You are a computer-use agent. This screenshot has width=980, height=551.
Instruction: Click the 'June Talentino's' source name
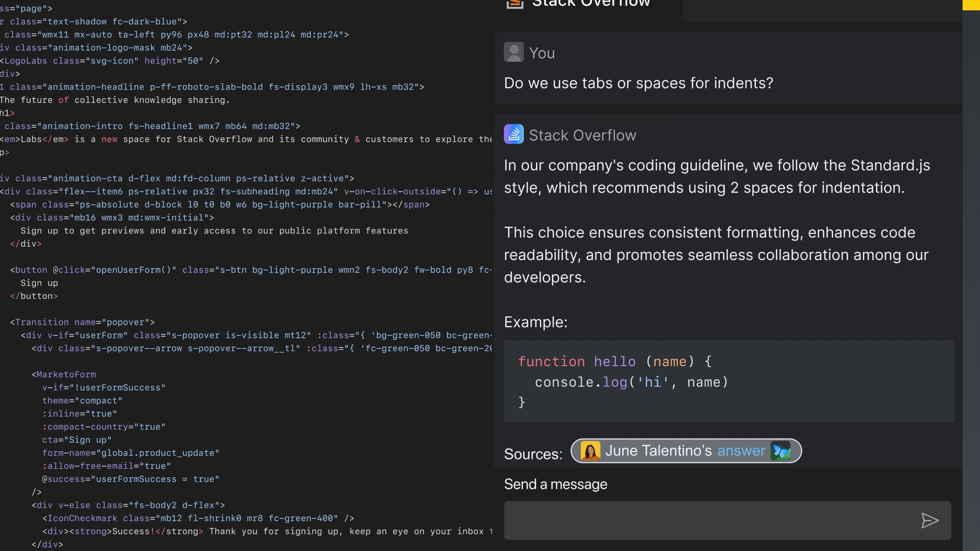(x=658, y=450)
